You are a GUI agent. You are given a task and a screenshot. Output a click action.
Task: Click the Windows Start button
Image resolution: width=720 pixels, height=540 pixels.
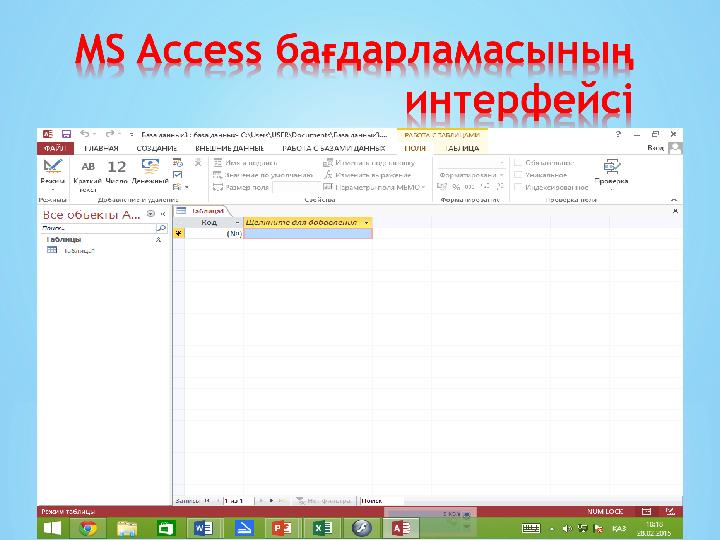point(52,529)
